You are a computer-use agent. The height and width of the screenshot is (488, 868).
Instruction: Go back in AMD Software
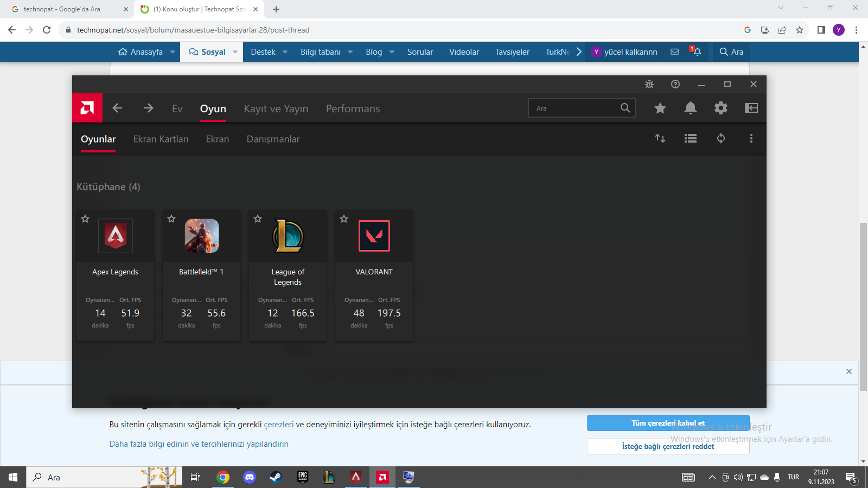pyautogui.click(x=117, y=108)
